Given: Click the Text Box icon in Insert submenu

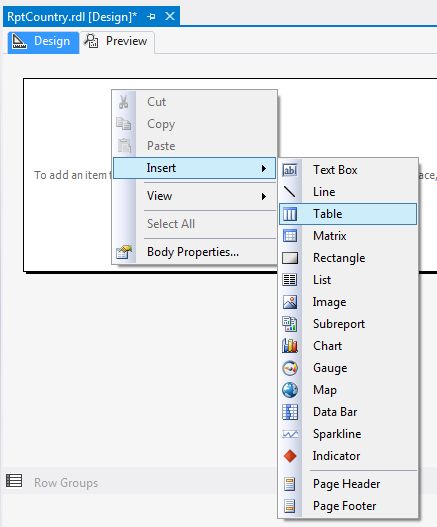Looking at the screenshot, I should click(289, 170).
